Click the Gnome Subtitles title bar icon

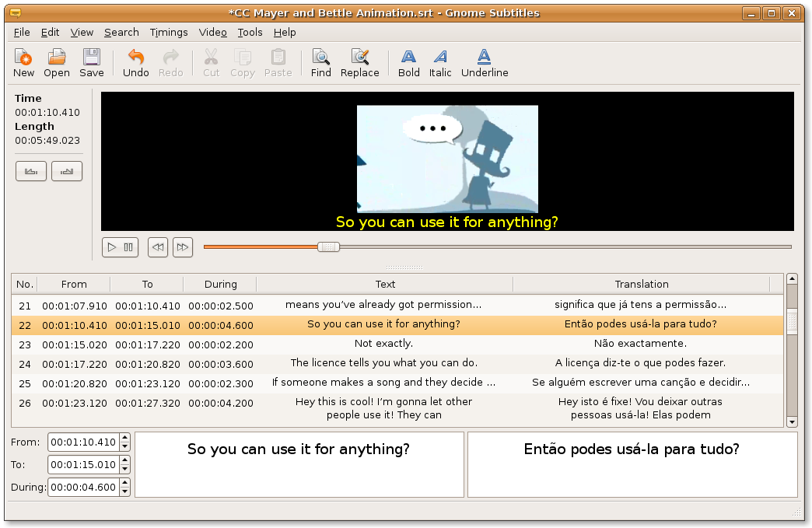[16, 13]
